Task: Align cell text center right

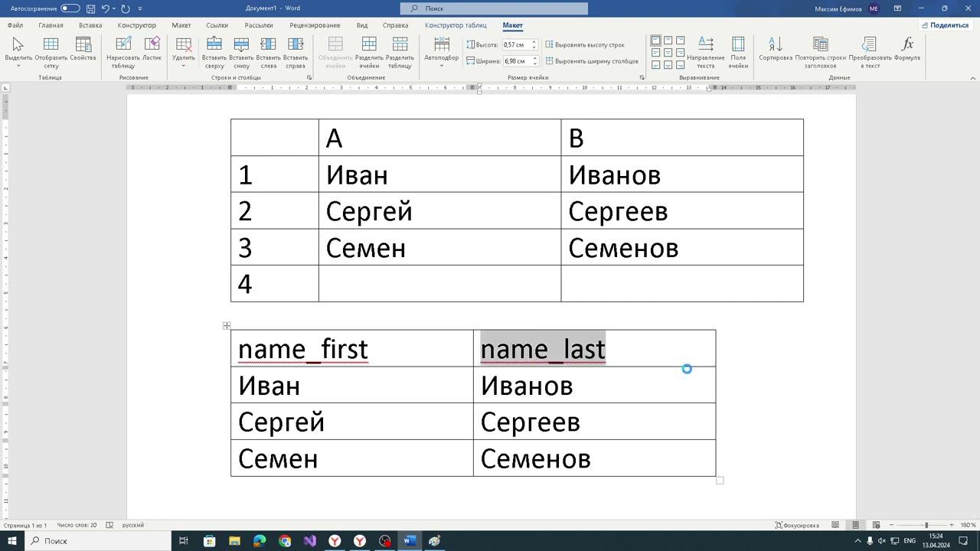Action: pos(681,53)
